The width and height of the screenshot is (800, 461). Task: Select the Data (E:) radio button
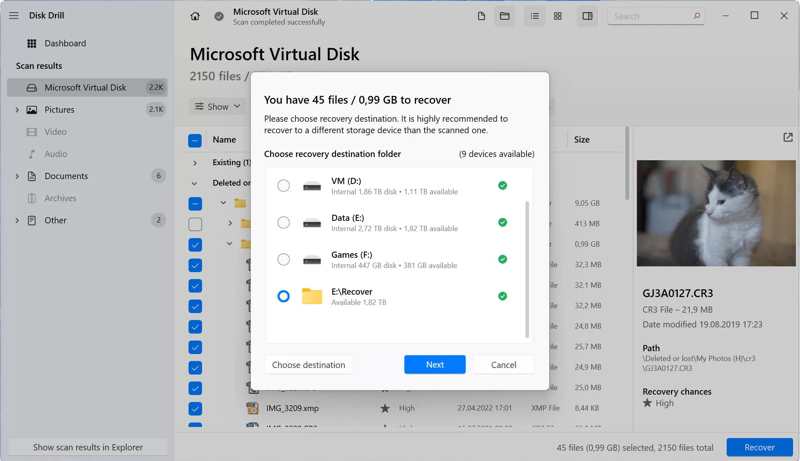[x=283, y=222]
